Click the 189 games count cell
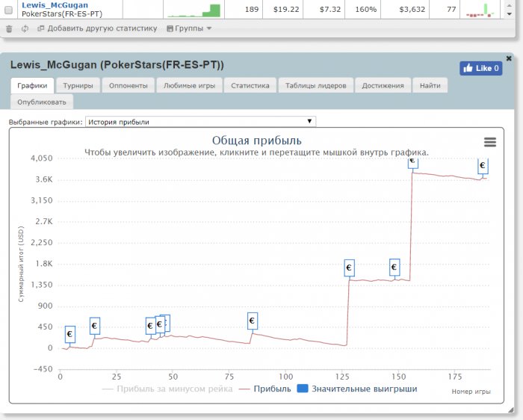Viewport: 523px width, 420px height. (x=244, y=9)
